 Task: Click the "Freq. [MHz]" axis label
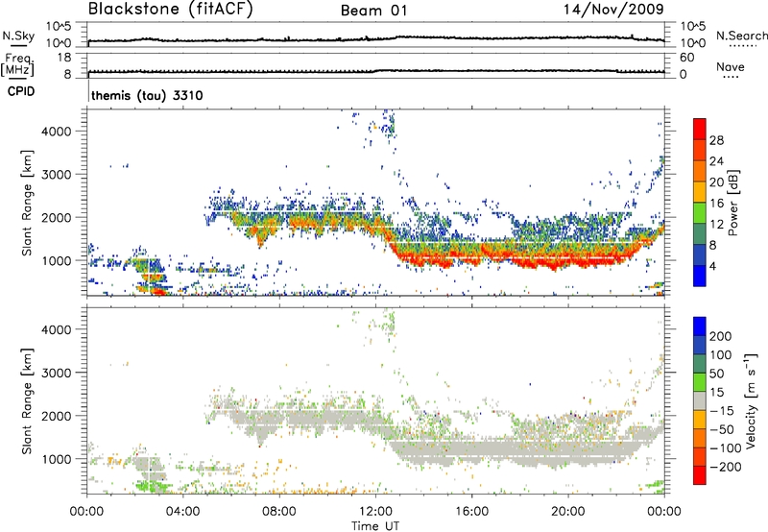[17, 64]
